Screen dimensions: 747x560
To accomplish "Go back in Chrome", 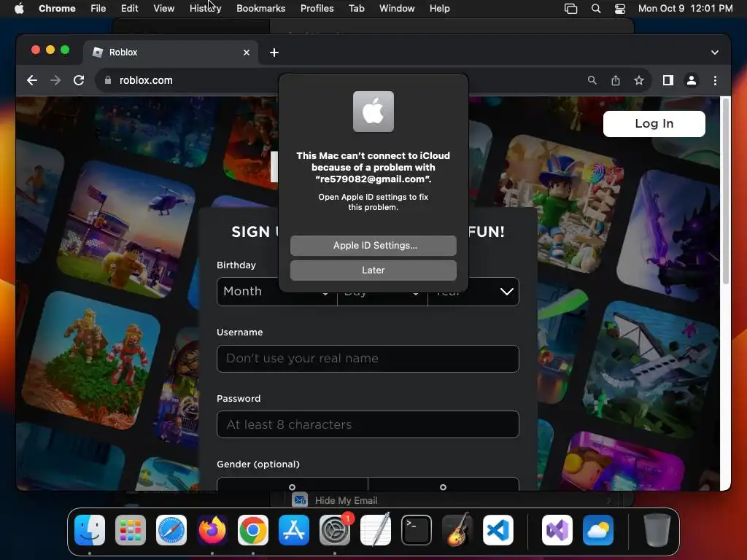I will [32, 80].
